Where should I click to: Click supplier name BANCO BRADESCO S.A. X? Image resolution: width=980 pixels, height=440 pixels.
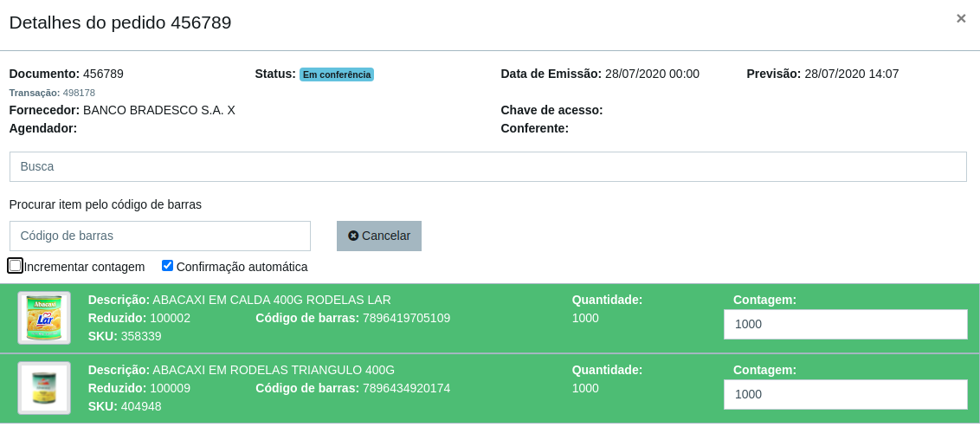point(158,111)
